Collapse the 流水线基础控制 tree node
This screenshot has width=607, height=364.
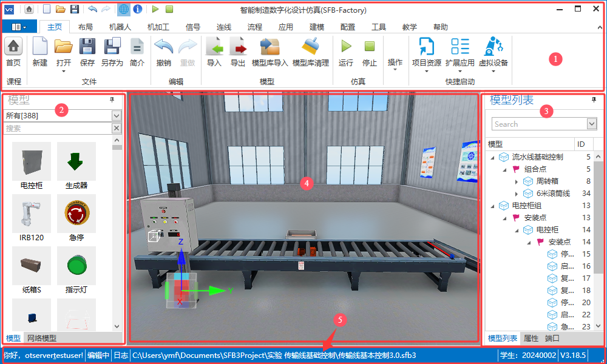click(x=492, y=157)
